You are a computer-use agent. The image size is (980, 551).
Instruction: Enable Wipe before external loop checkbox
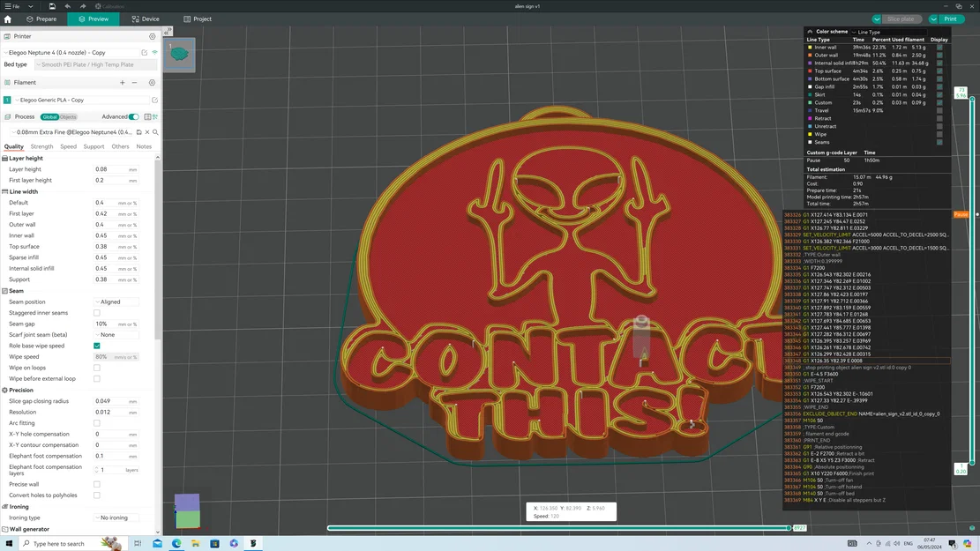[97, 379]
